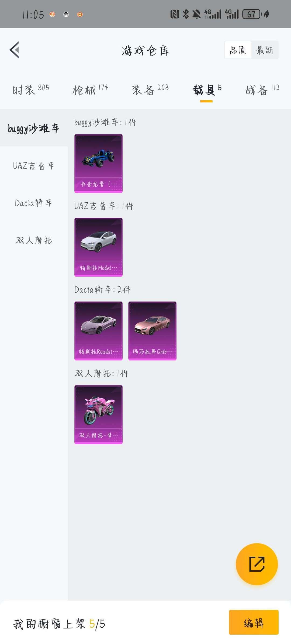Select buggy沙滩车 in the sidebar

click(34, 128)
